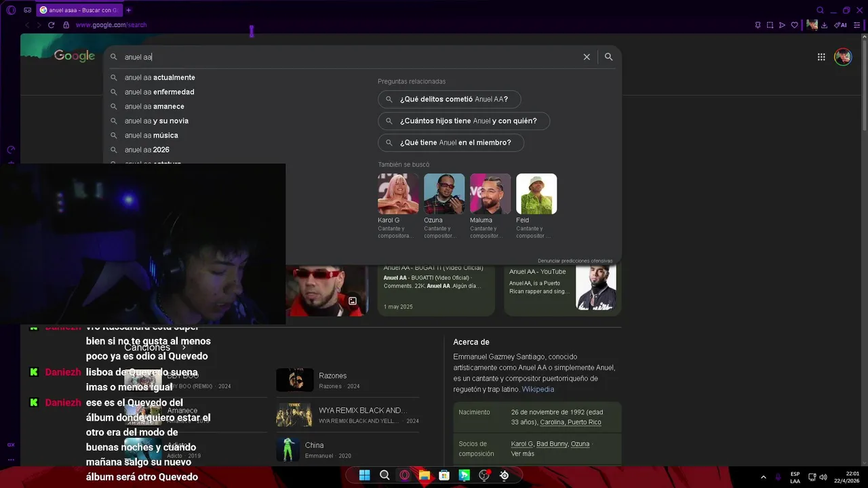
Task: Open the Carolina, Puerto Rico link
Action: (x=570, y=422)
